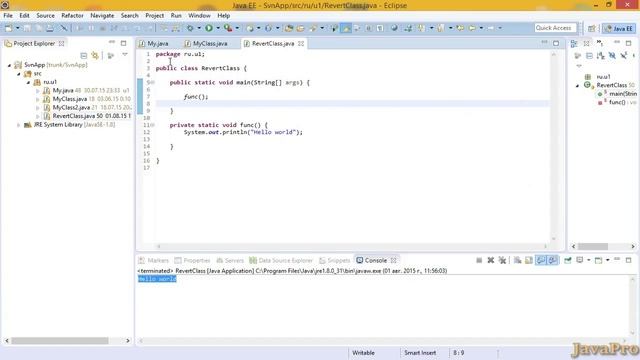Image resolution: width=640 pixels, height=360 pixels.
Task: Maximize the Console panel
Action: (x=629, y=260)
